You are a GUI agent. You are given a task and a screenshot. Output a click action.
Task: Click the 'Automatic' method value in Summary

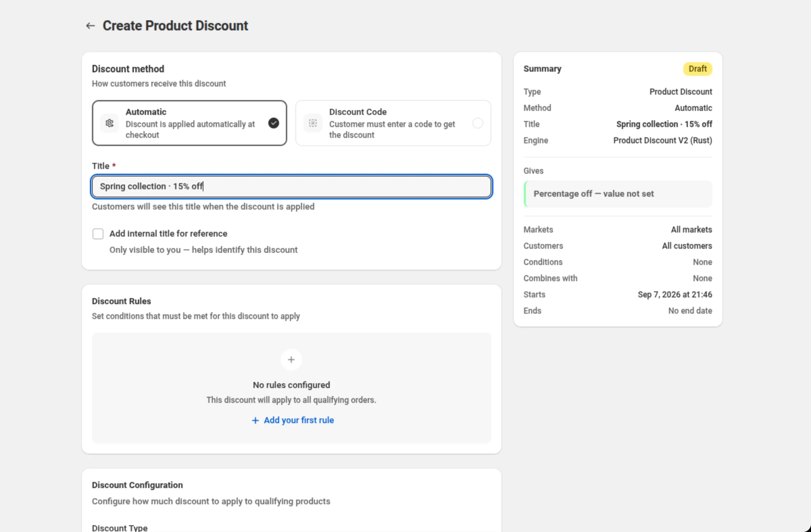coord(693,108)
